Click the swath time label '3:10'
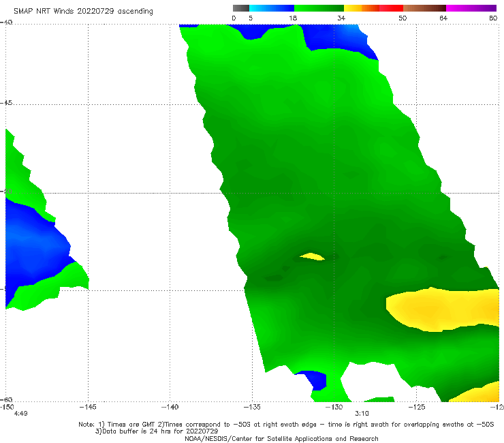The width and height of the screenshot is (504, 443). click(x=362, y=414)
